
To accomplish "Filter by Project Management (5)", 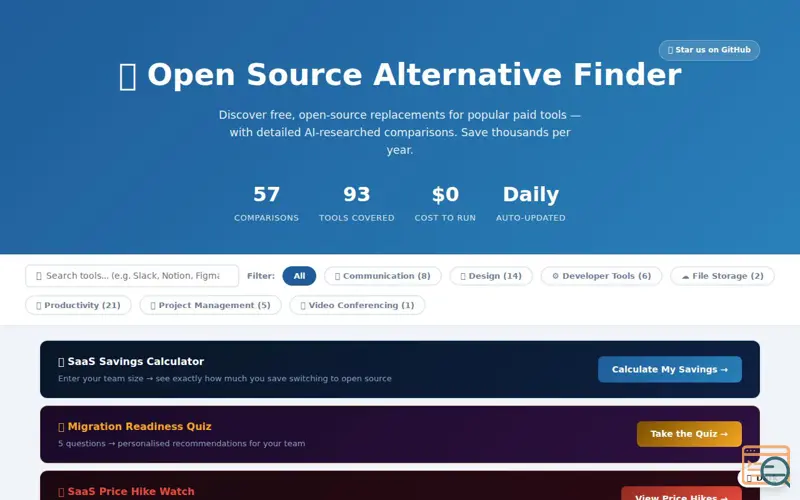I will 210,305.
